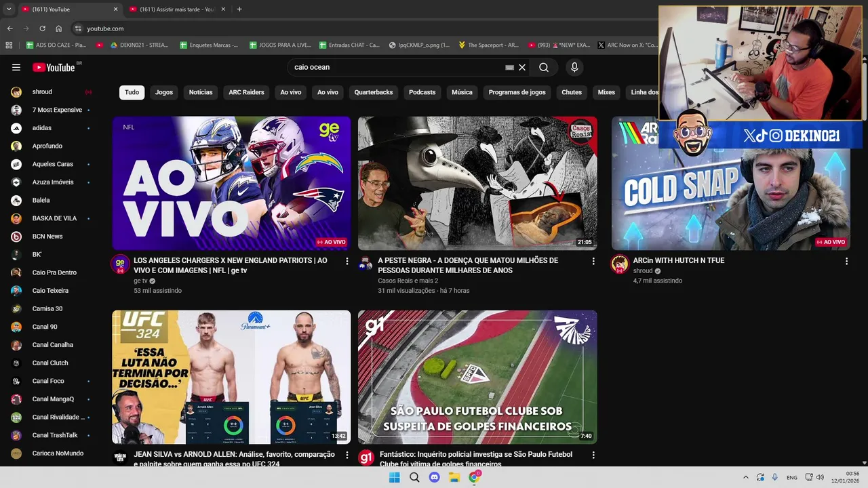Screen dimensions: 868x488
Task: Click the Casos Reais channel avatar
Action: pyautogui.click(x=366, y=264)
